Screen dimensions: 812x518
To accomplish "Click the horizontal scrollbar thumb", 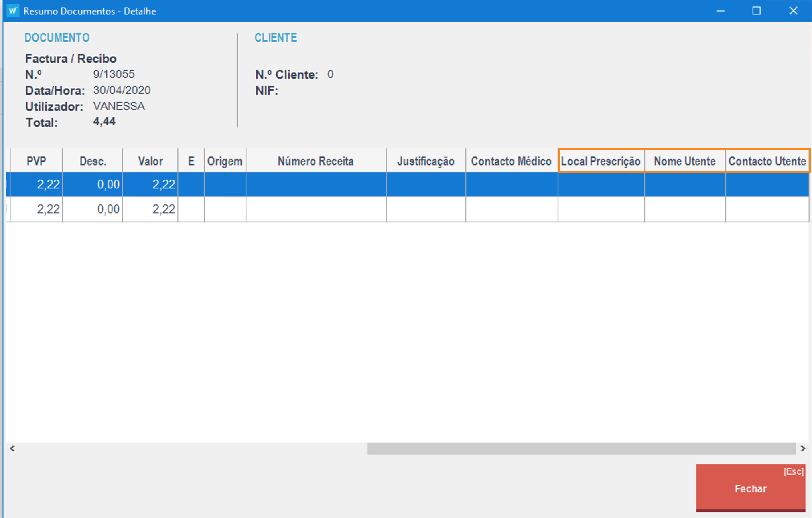I will coord(581,448).
